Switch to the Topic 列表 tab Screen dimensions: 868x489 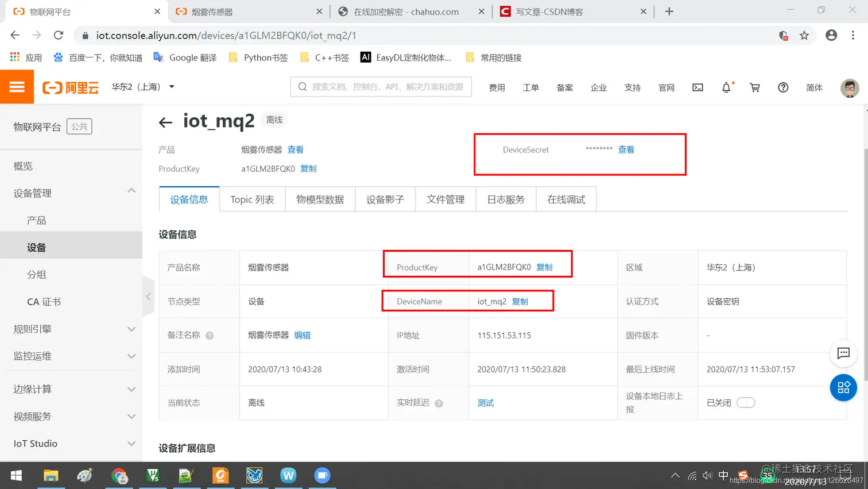[252, 199]
